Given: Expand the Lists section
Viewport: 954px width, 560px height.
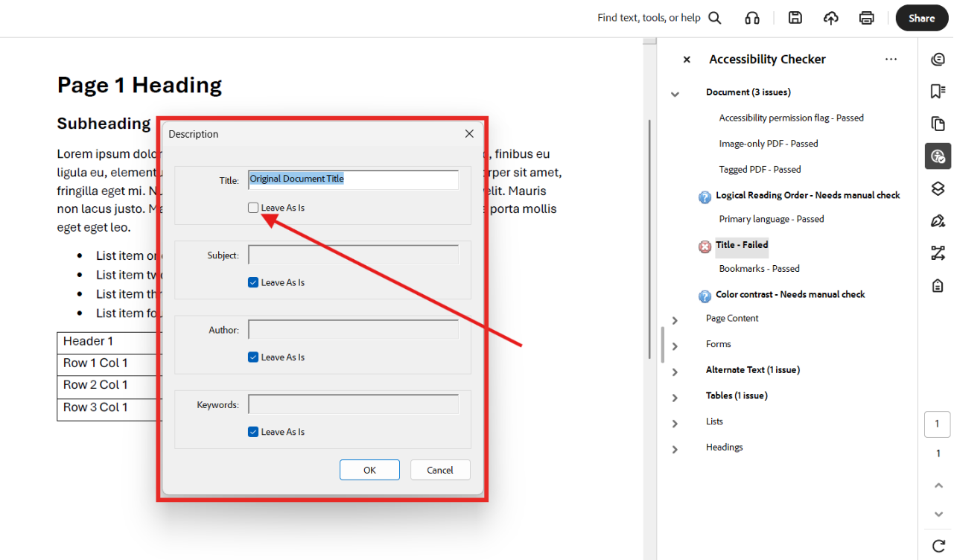Looking at the screenshot, I should [675, 424].
